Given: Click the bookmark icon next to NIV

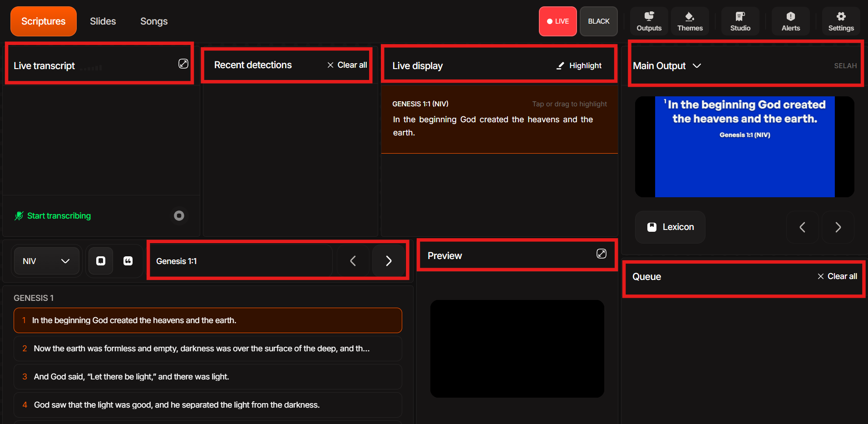Looking at the screenshot, I should 101,261.
